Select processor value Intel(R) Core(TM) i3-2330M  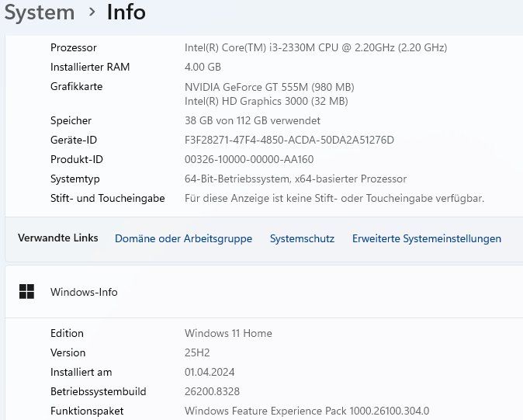point(316,47)
